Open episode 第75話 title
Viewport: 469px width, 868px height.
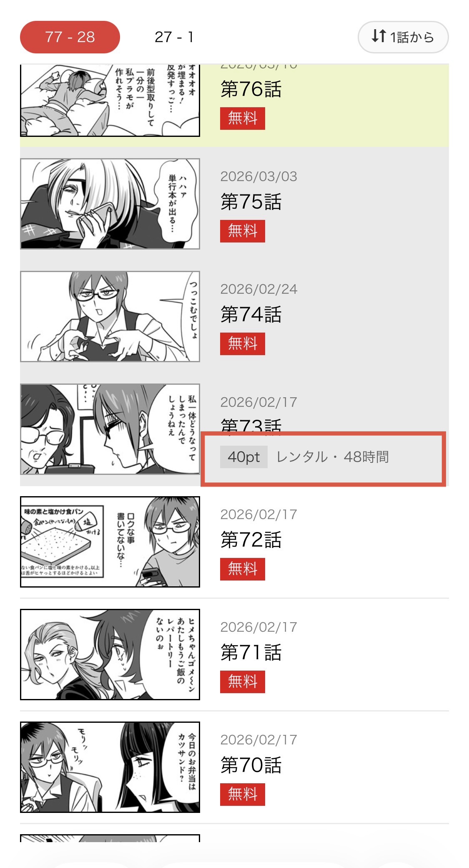tap(251, 202)
